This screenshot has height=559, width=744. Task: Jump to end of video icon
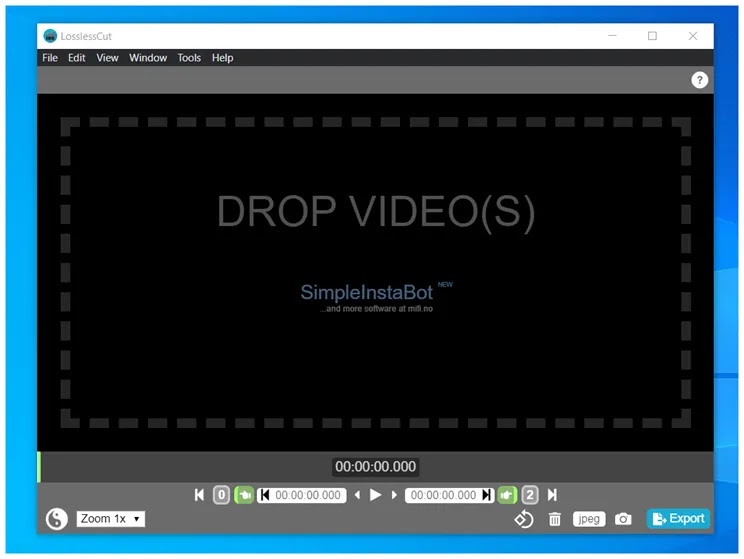tap(552, 495)
